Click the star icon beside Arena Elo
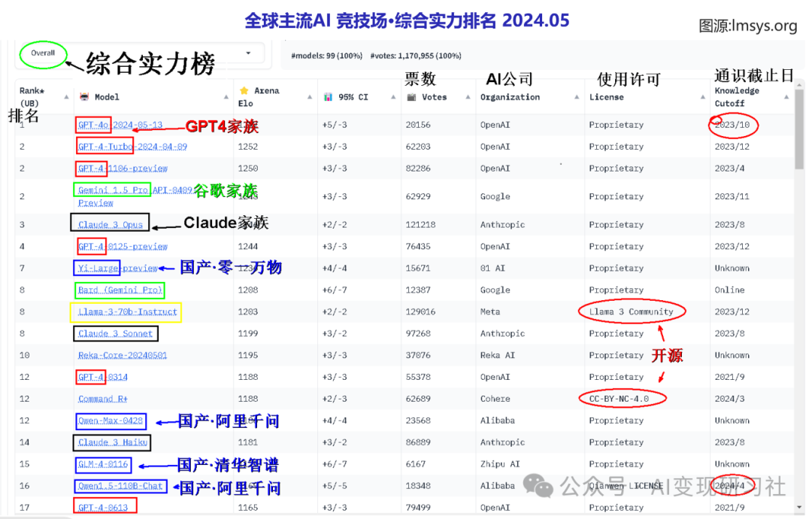This screenshot has height=519, width=812. [244, 91]
